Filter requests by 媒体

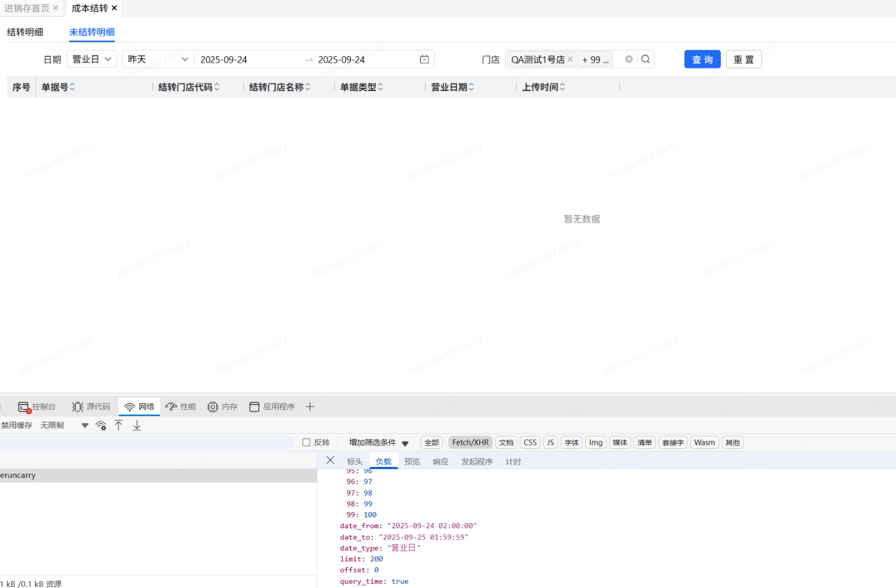point(620,442)
